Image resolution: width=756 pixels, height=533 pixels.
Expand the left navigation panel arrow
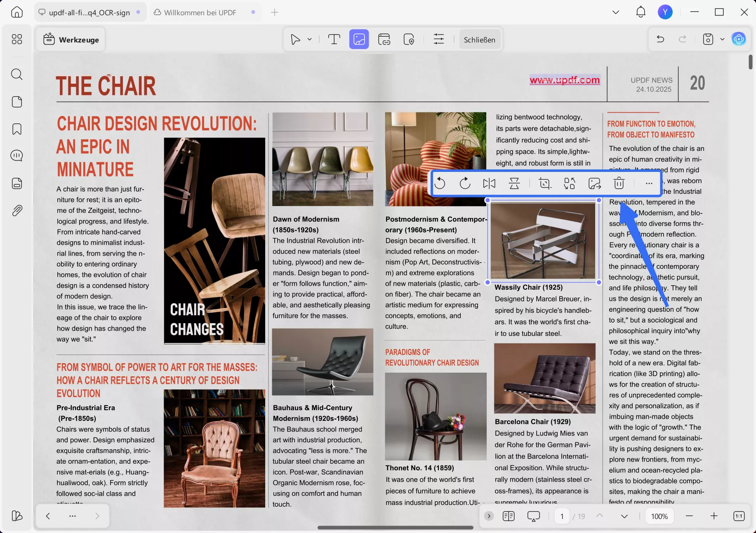(x=489, y=516)
